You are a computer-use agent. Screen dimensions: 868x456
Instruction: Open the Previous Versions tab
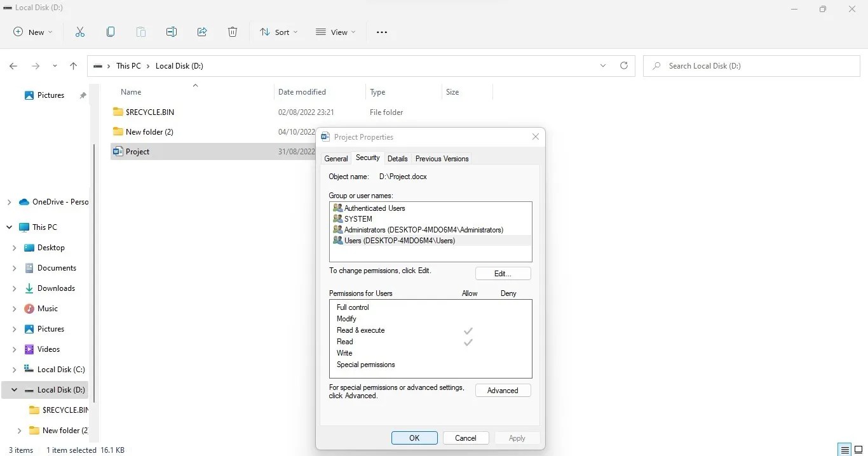[441, 158]
